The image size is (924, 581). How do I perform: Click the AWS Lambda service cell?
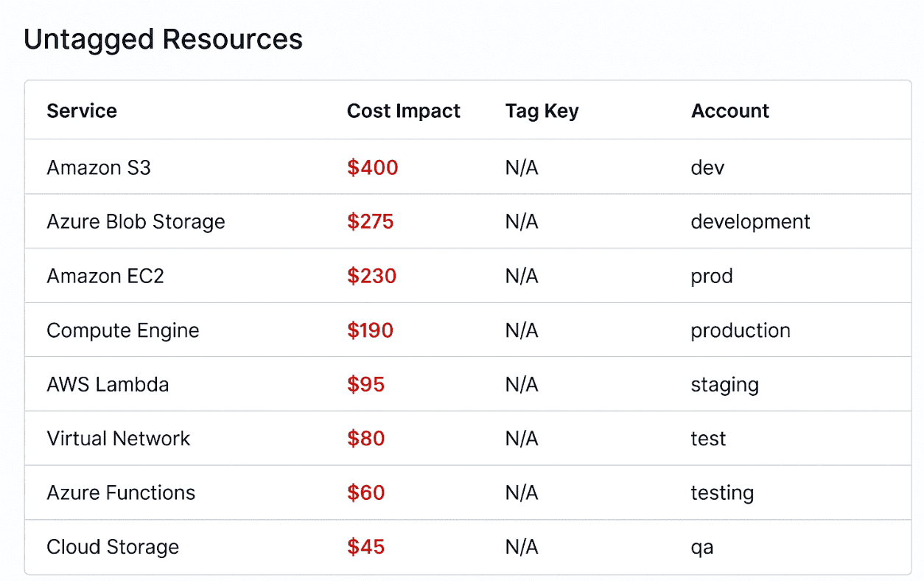click(x=108, y=384)
